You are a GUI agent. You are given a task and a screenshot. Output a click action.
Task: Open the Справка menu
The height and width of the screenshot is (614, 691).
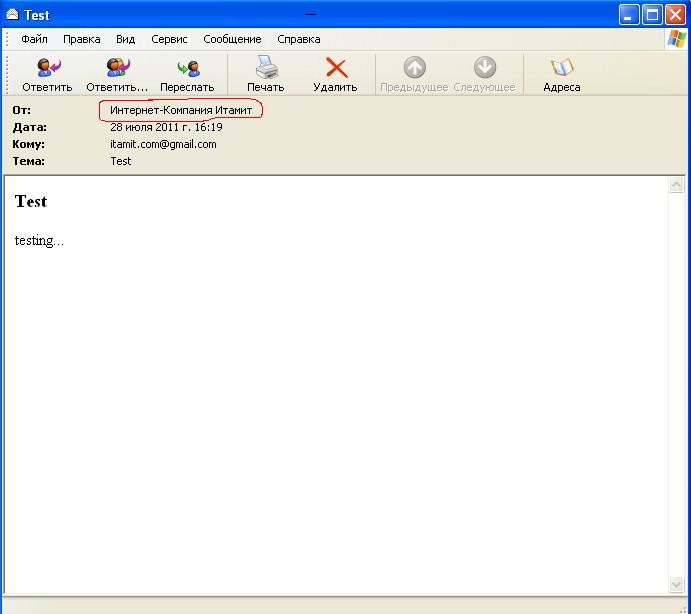tap(299, 39)
